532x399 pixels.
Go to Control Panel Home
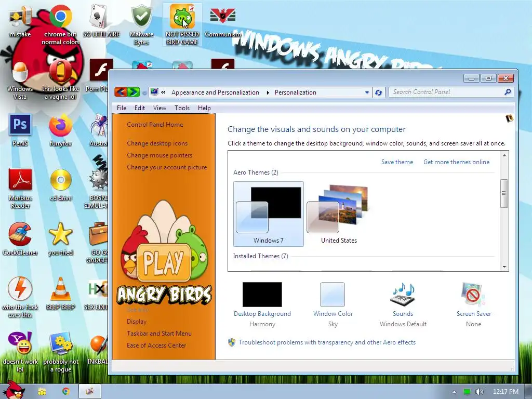click(x=155, y=125)
